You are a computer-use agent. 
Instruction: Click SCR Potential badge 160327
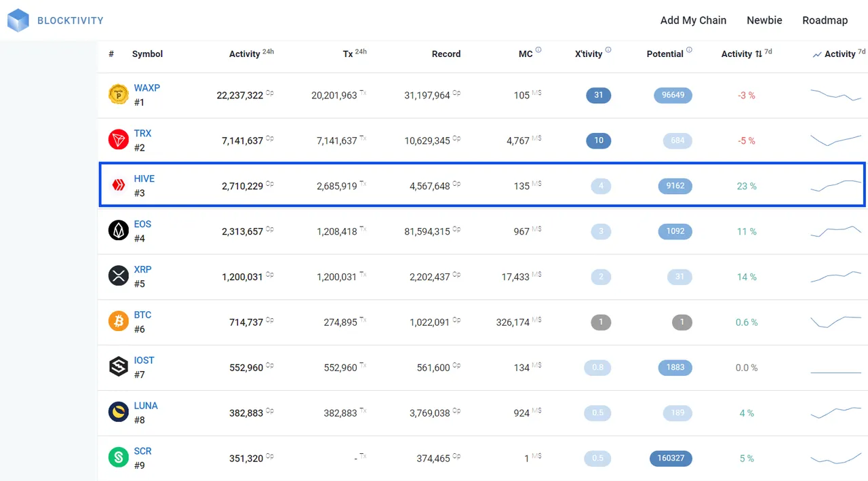(671, 459)
